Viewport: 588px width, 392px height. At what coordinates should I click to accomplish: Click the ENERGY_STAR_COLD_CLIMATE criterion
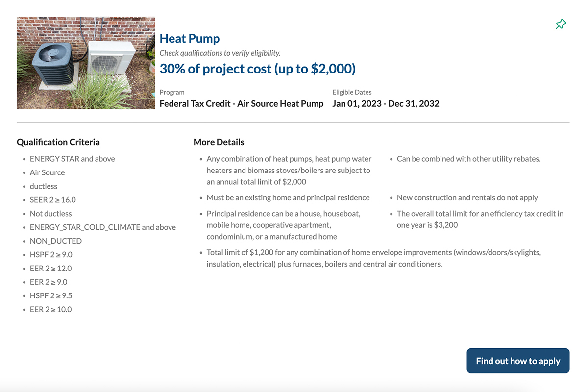(x=102, y=227)
